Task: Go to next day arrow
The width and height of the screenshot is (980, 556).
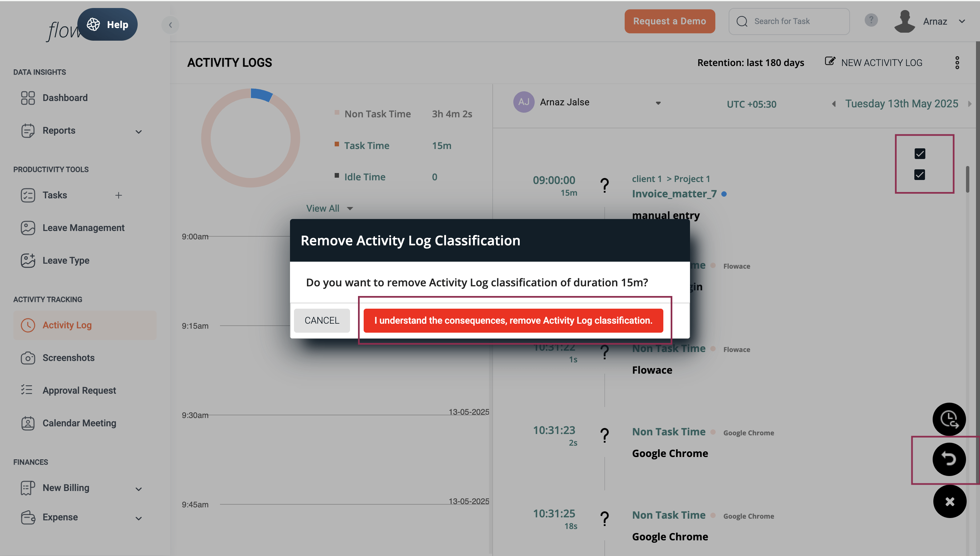Action: (970, 104)
